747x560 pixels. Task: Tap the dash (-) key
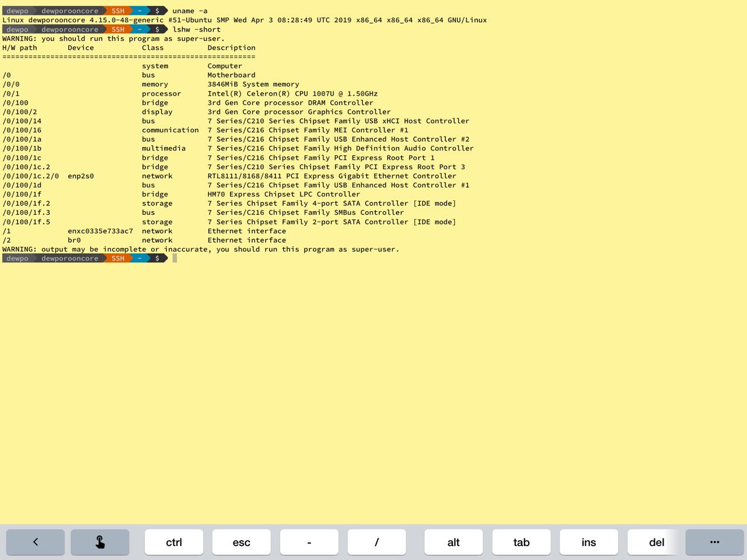click(x=309, y=542)
